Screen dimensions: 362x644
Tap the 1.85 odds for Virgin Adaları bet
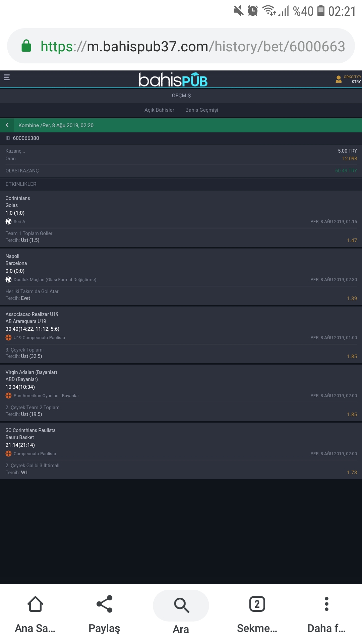pos(352,415)
